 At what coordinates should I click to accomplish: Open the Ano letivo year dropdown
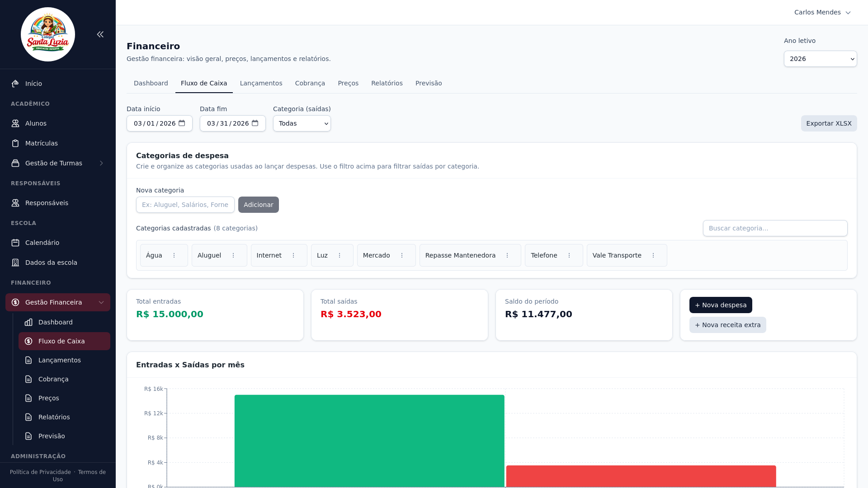point(820,59)
